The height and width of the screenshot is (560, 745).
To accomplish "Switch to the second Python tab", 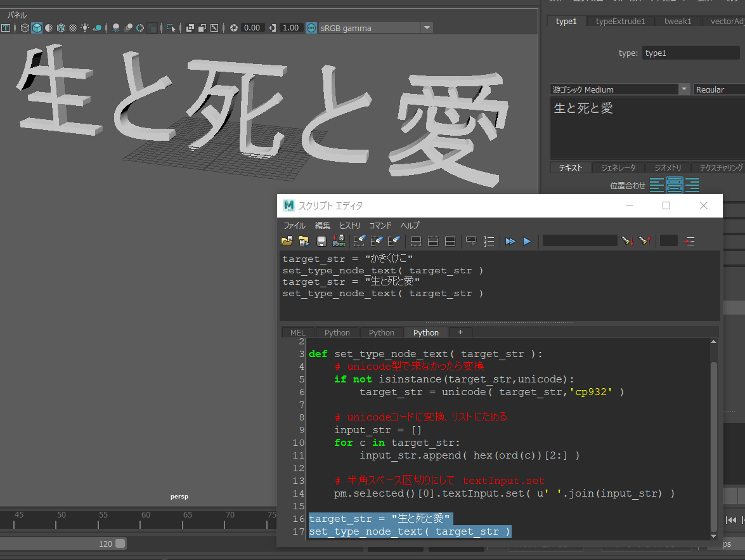I will [382, 333].
